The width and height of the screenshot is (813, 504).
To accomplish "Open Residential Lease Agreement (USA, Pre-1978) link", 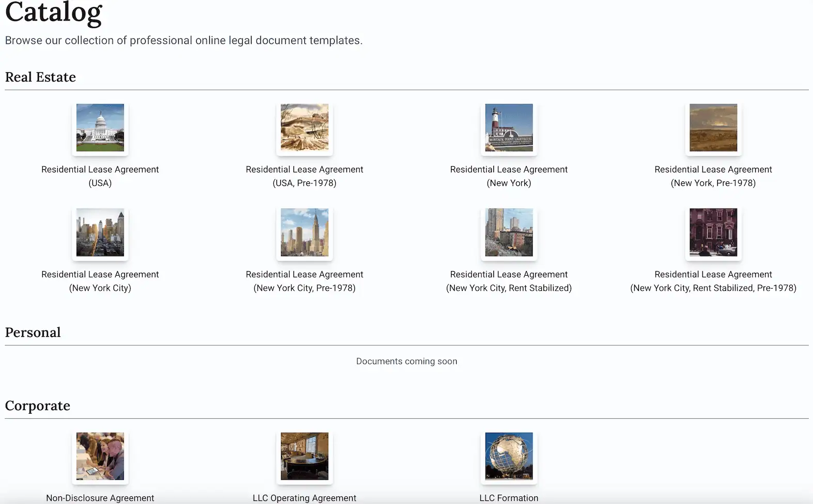I will click(x=305, y=176).
